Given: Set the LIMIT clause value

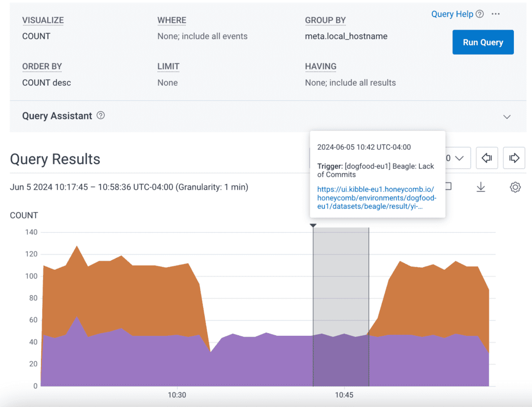Looking at the screenshot, I should click(x=167, y=83).
